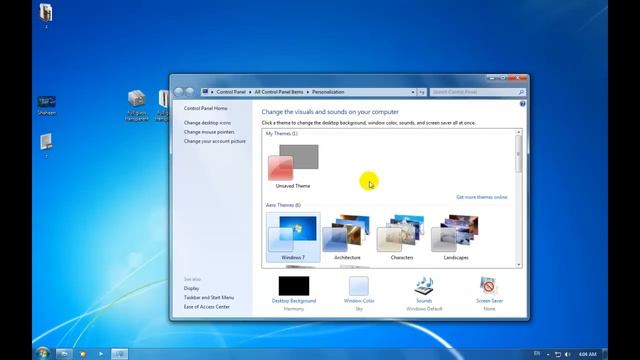Click the Show desktop strip beside clock
Image resolution: width=640 pixels, height=360 pixels.
tap(605, 354)
